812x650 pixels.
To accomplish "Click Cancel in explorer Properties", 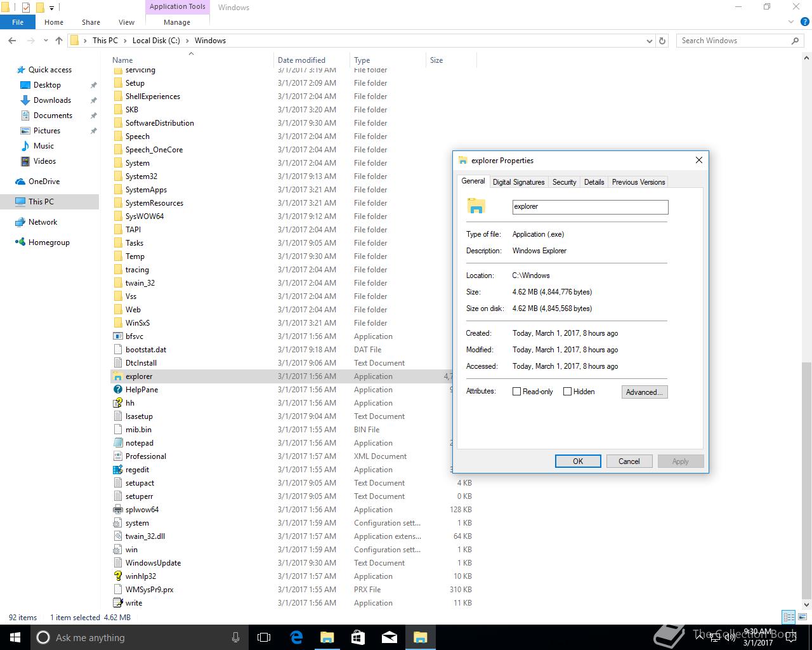I will 629,461.
